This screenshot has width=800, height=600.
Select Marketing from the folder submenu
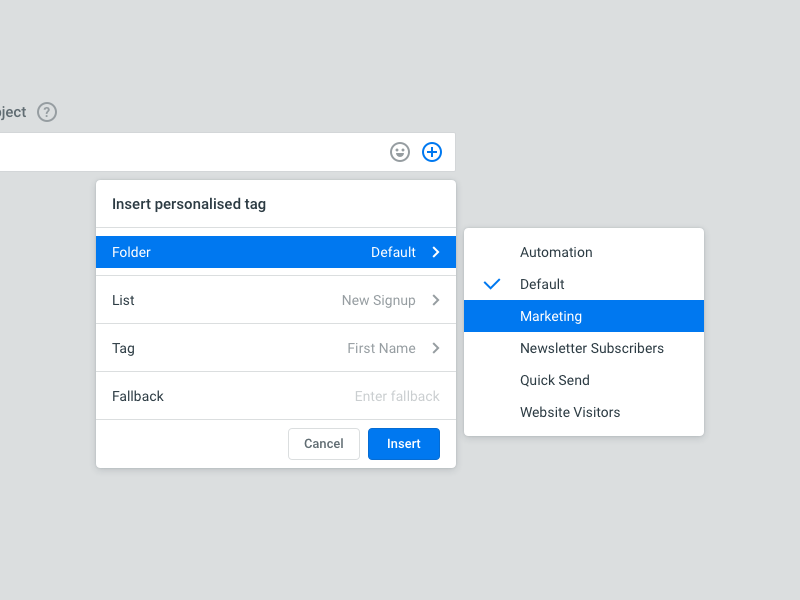click(549, 316)
